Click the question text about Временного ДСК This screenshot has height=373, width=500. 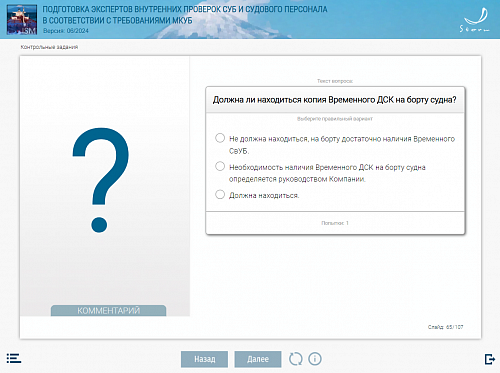tap(335, 100)
